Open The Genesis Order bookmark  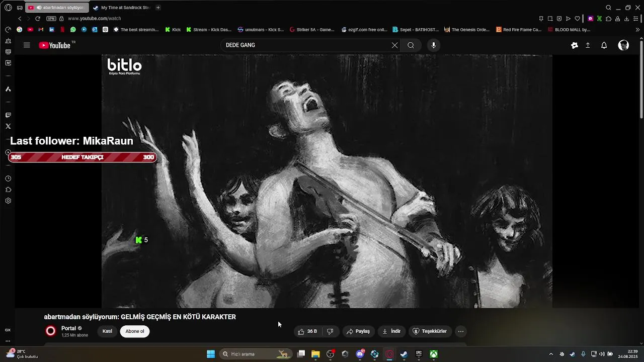click(467, 30)
